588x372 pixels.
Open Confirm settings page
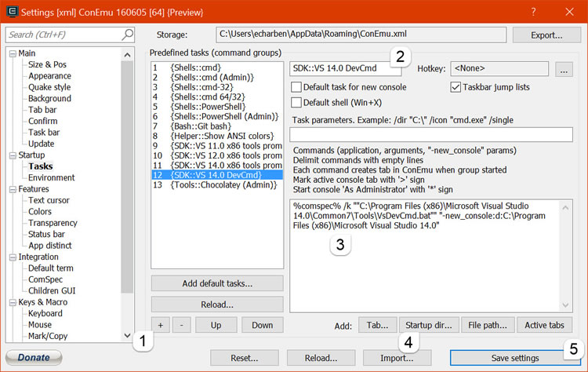43,121
